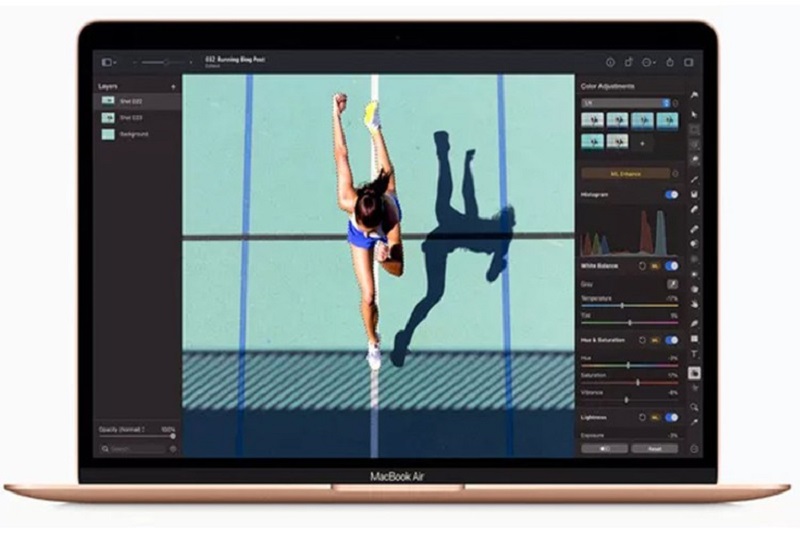Select the Shape tool grid icon
800x533 pixels.
[694, 339]
